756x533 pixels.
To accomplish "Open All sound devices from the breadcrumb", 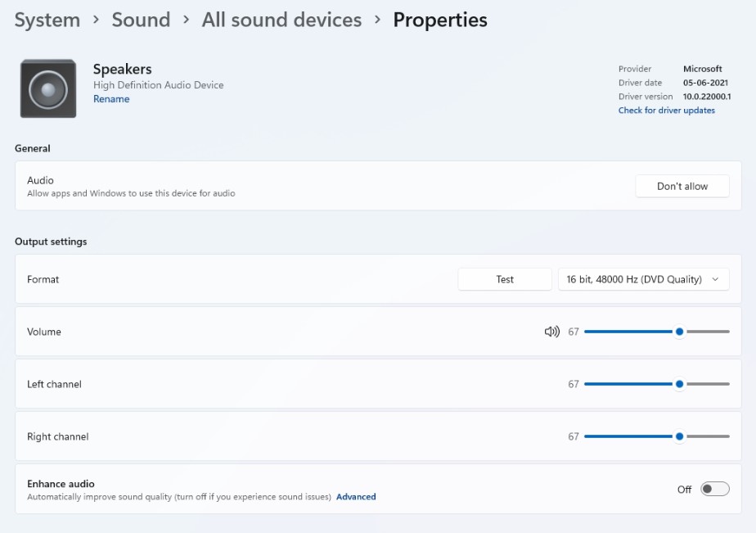I will coord(281,20).
